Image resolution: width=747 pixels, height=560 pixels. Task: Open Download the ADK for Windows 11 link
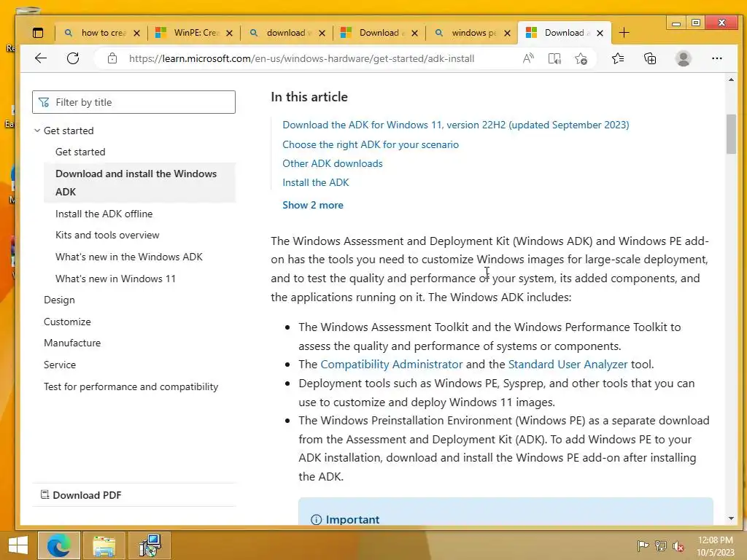[455, 125]
